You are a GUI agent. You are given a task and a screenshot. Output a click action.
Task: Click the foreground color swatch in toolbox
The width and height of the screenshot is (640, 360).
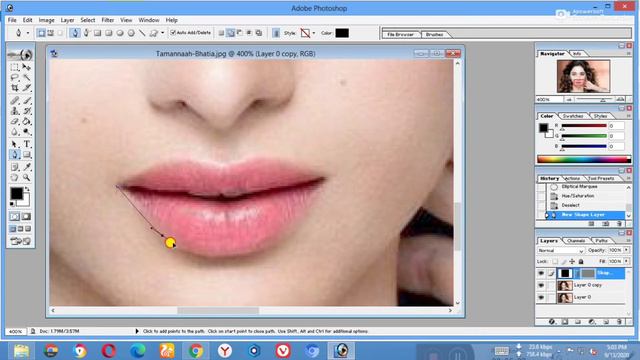[x=17, y=193]
